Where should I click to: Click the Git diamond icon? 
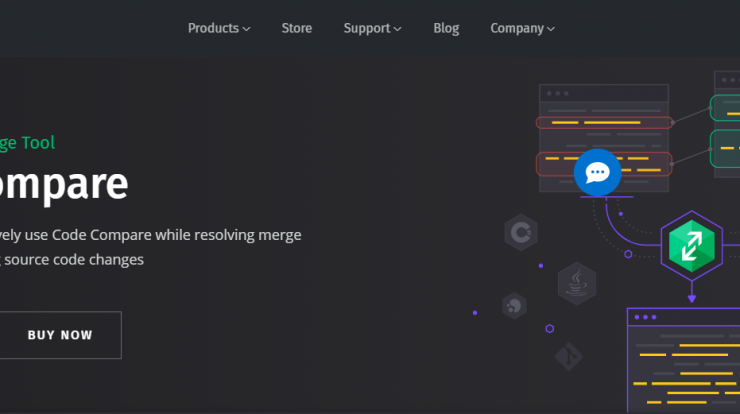(569, 356)
